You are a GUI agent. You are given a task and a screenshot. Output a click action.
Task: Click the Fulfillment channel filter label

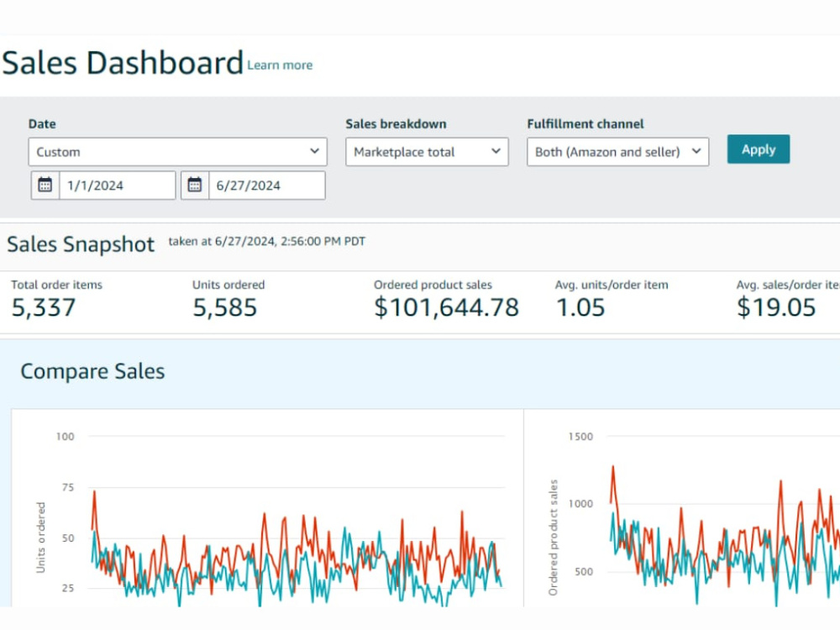click(585, 123)
